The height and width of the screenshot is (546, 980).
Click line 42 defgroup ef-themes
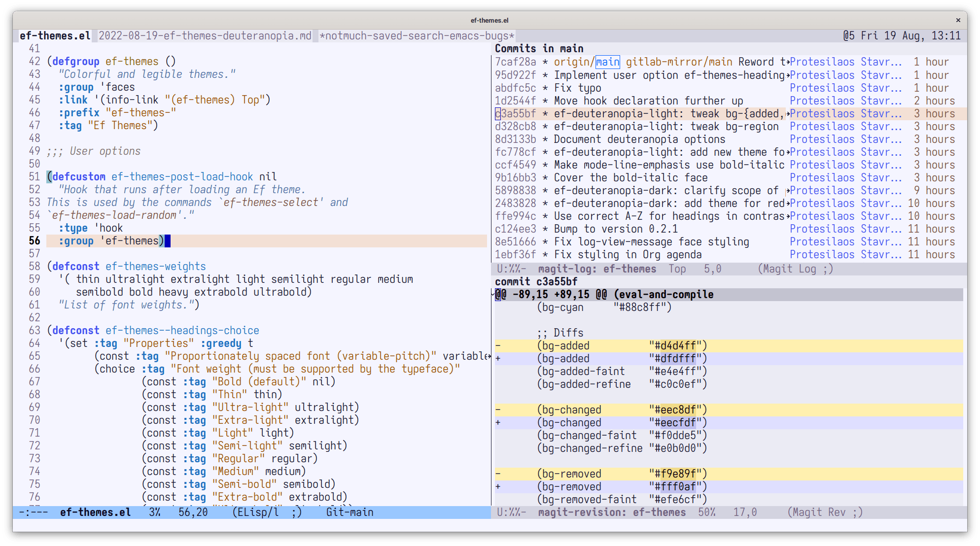pyautogui.click(x=111, y=61)
